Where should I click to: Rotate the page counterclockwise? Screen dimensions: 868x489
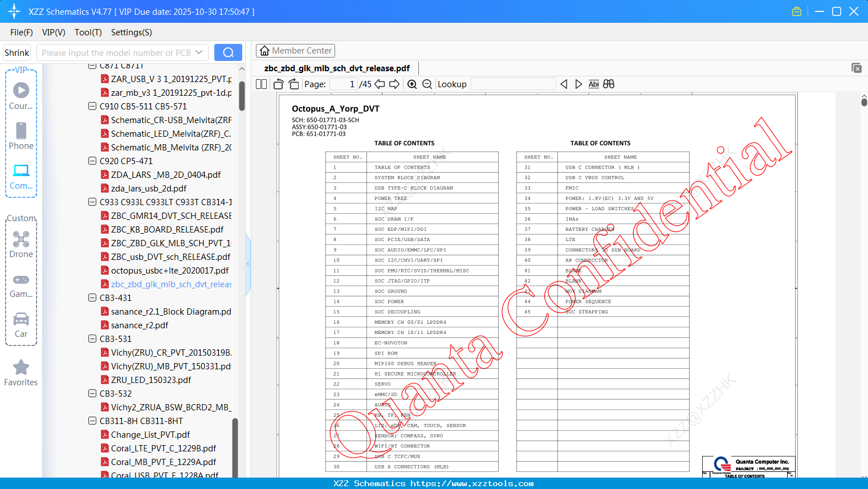click(x=279, y=84)
